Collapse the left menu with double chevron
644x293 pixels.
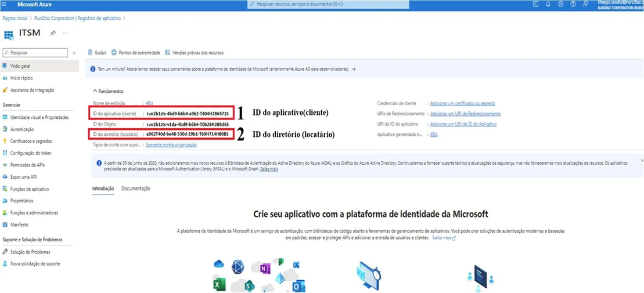(x=74, y=53)
